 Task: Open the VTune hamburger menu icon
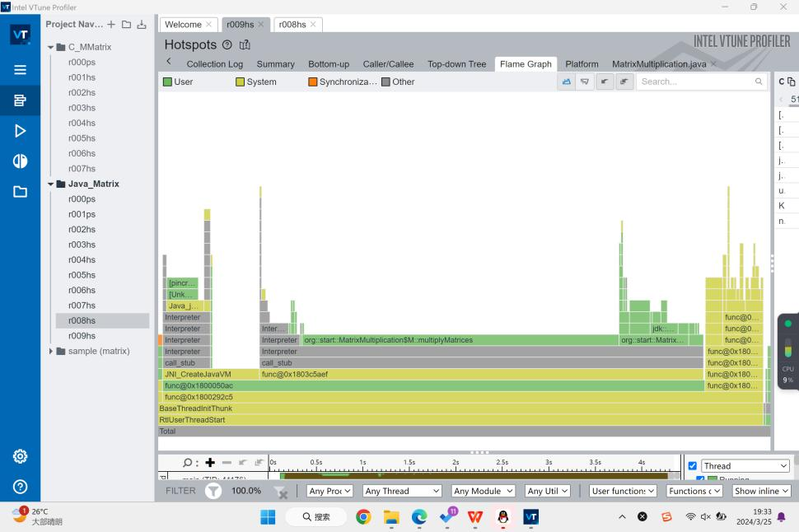tap(20, 70)
